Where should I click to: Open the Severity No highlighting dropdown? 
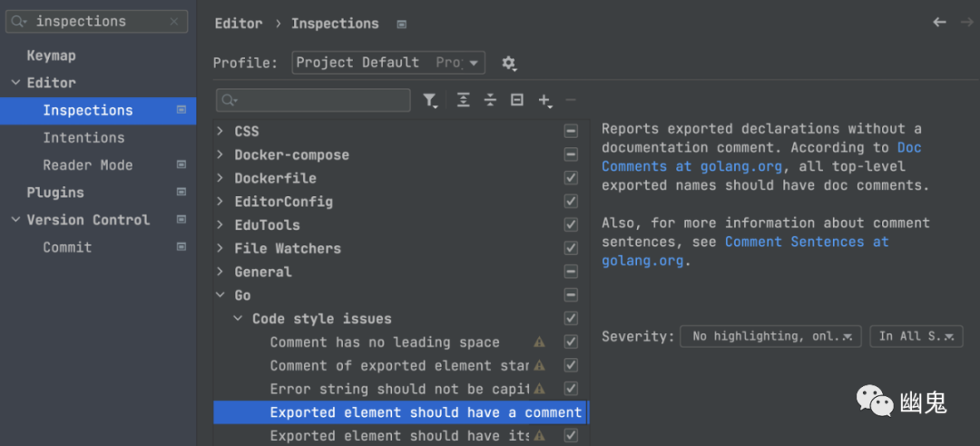point(770,336)
